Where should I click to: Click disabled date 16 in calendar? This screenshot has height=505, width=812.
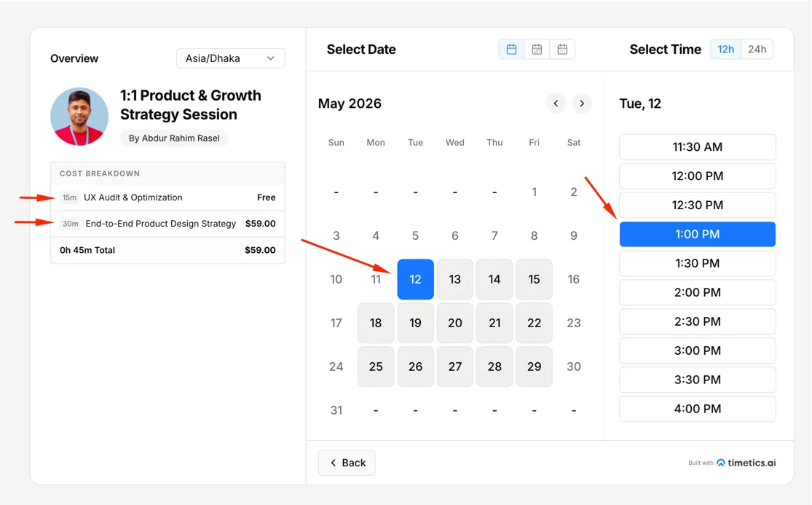click(574, 280)
